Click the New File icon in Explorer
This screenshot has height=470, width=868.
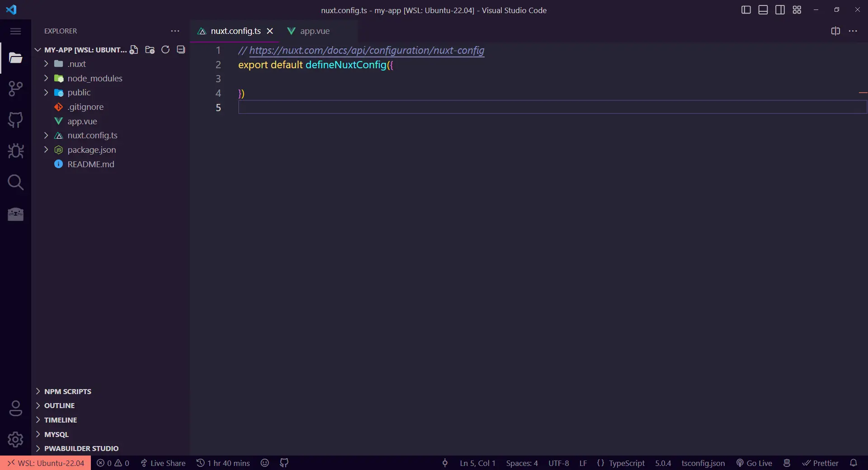click(134, 50)
